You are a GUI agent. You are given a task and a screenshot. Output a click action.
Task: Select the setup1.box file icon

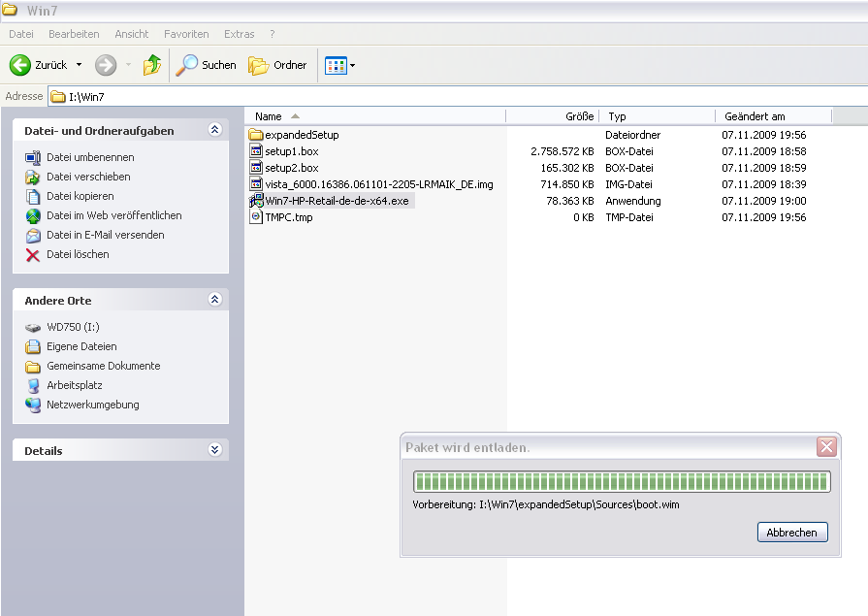point(256,150)
